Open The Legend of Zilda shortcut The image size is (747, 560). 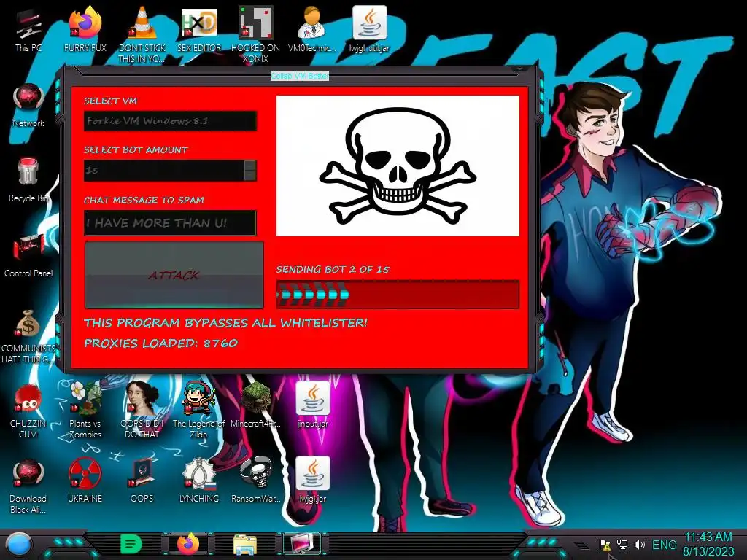(198, 410)
